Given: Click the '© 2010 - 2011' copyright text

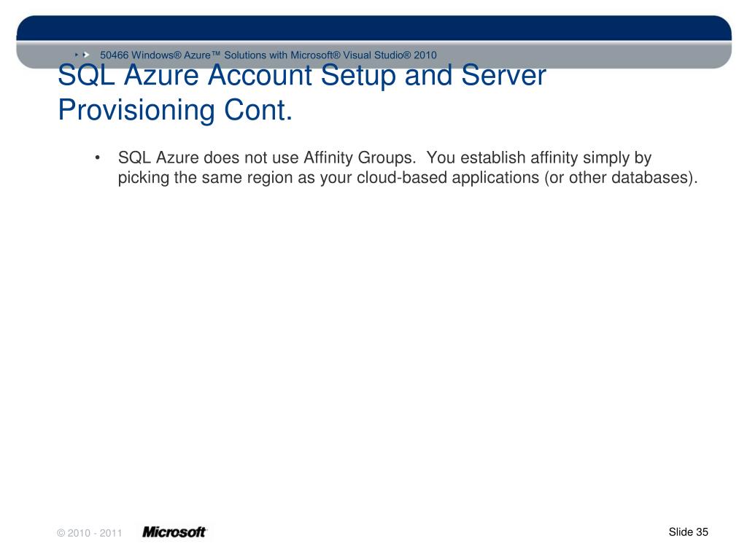Looking at the screenshot, I should tap(90, 533).
